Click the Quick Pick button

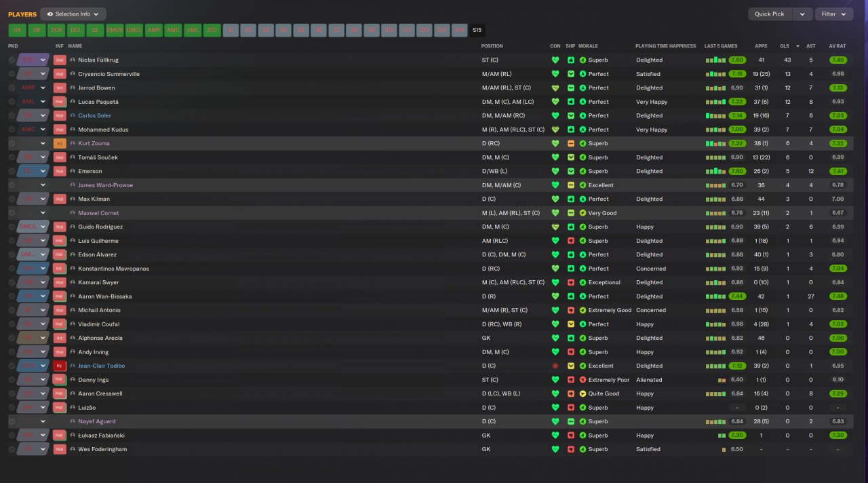click(770, 14)
